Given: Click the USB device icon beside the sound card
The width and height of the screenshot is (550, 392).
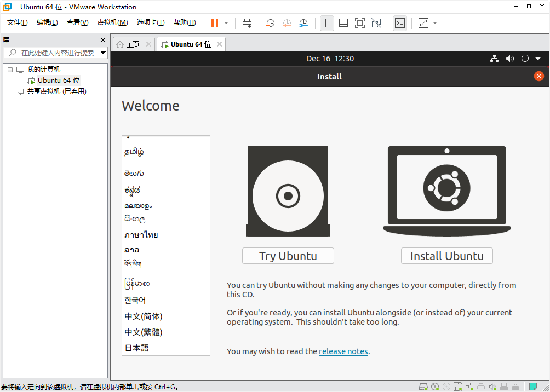Looking at the screenshot, I should click(504, 387).
